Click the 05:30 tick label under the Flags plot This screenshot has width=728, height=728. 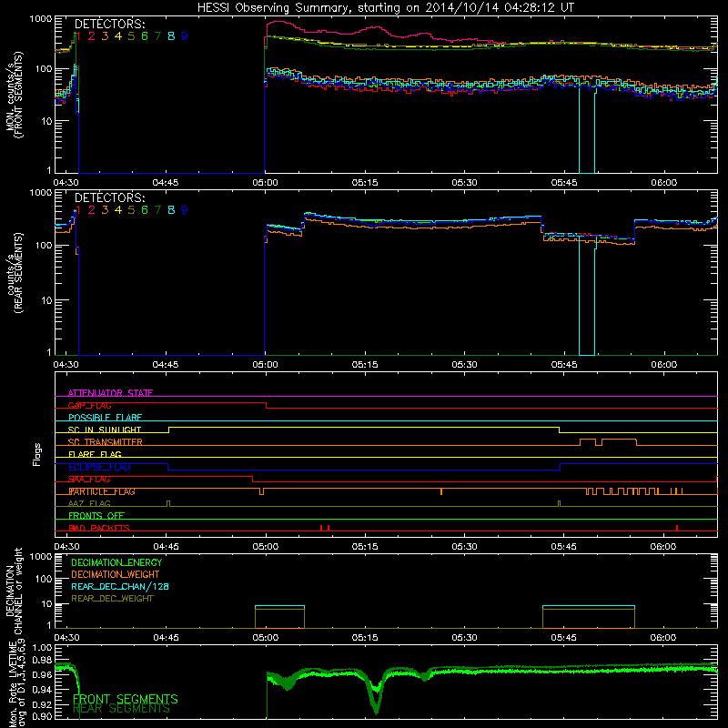click(x=464, y=547)
